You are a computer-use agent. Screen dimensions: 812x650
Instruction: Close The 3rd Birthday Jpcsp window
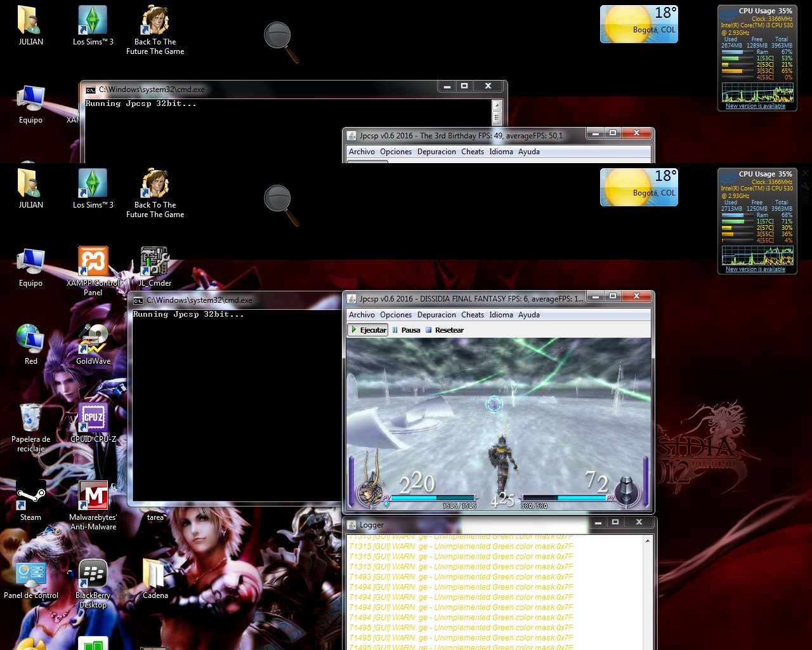[x=636, y=133]
